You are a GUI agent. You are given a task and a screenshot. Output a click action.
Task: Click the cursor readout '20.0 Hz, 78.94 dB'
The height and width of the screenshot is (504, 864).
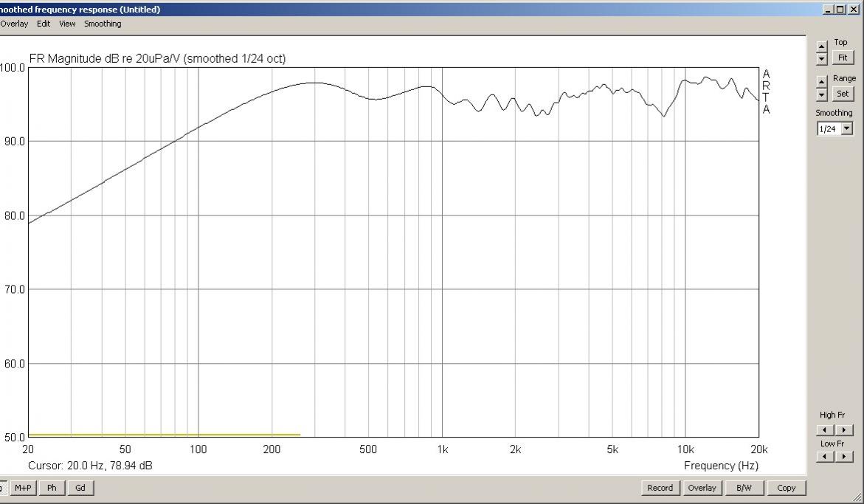(x=110, y=466)
